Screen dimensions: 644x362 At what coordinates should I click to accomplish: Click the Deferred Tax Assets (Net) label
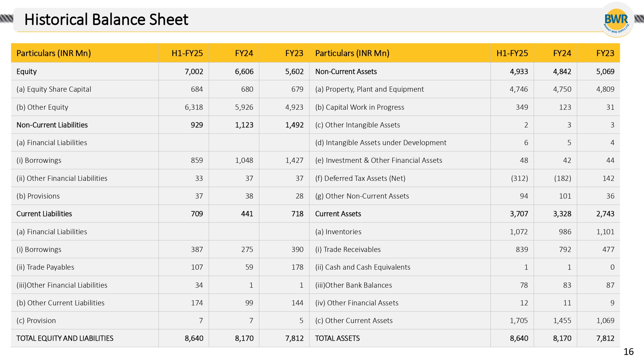(360, 178)
